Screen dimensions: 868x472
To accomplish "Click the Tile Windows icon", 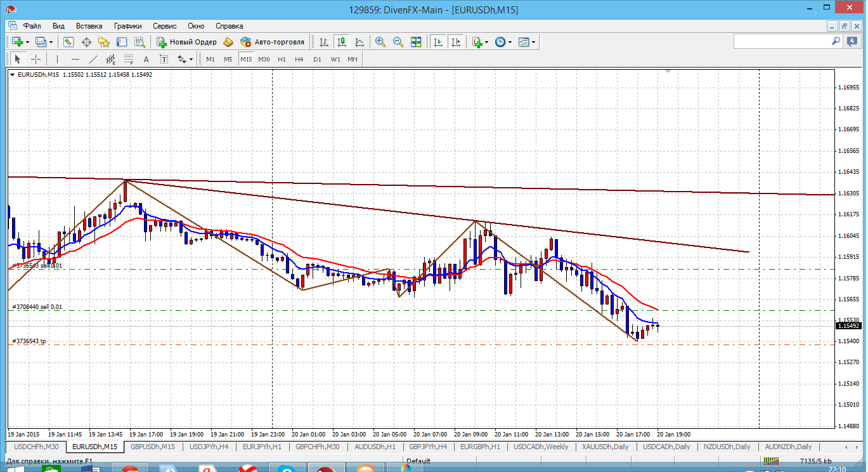I will coord(416,42).
